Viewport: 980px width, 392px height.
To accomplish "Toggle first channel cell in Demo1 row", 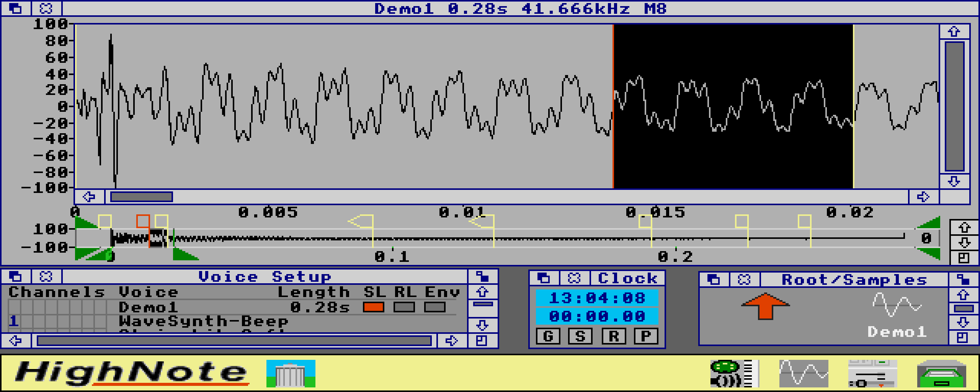I will point(14,307).
